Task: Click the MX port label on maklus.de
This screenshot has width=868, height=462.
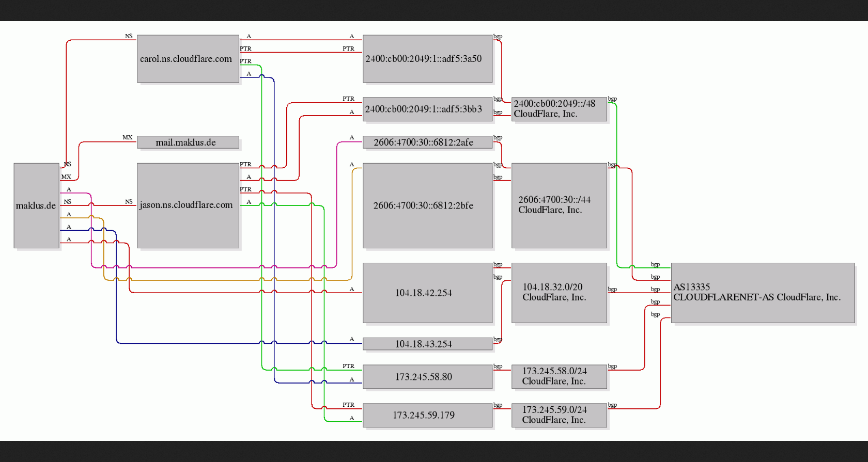Action: [x=66, y=177]
